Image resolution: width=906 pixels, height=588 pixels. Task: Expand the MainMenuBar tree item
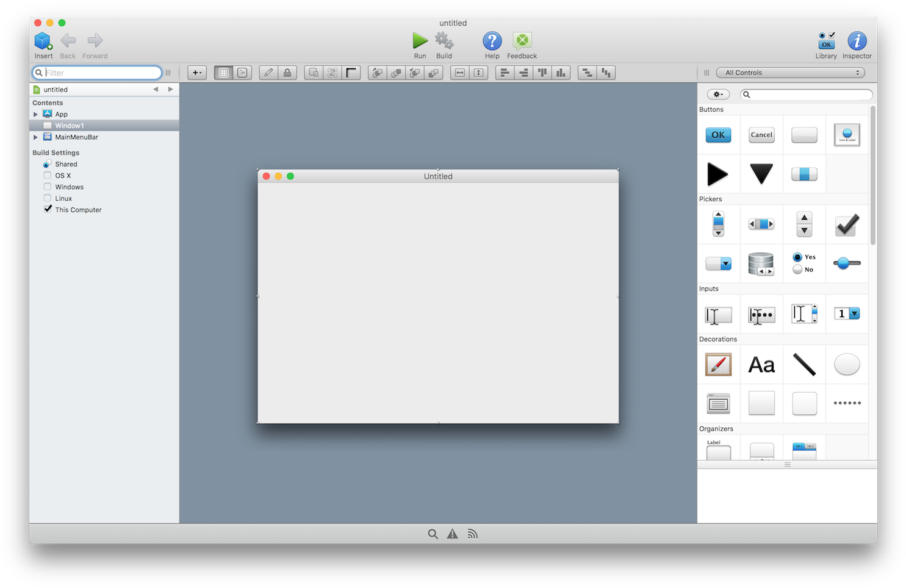pos(35,137)
